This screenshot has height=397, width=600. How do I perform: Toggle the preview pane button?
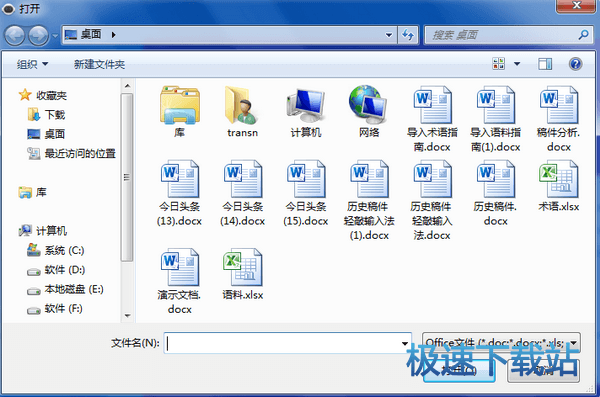point(545,64)
